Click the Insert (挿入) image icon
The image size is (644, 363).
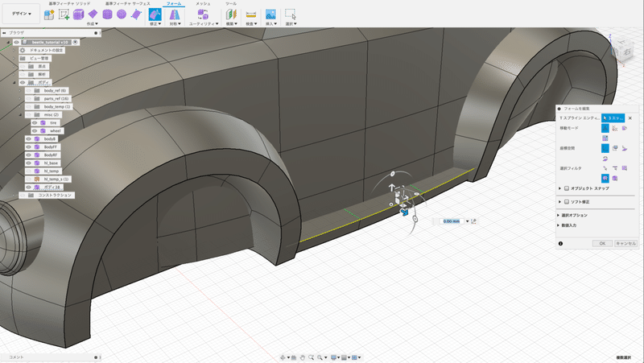tap(270, 14)
